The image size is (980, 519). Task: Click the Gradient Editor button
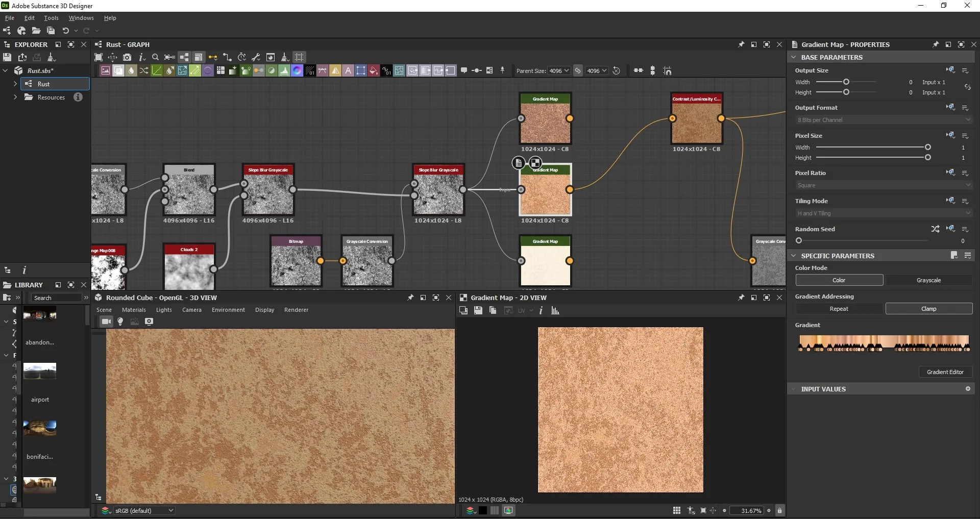pyautogui.click(x=945, y=372)
